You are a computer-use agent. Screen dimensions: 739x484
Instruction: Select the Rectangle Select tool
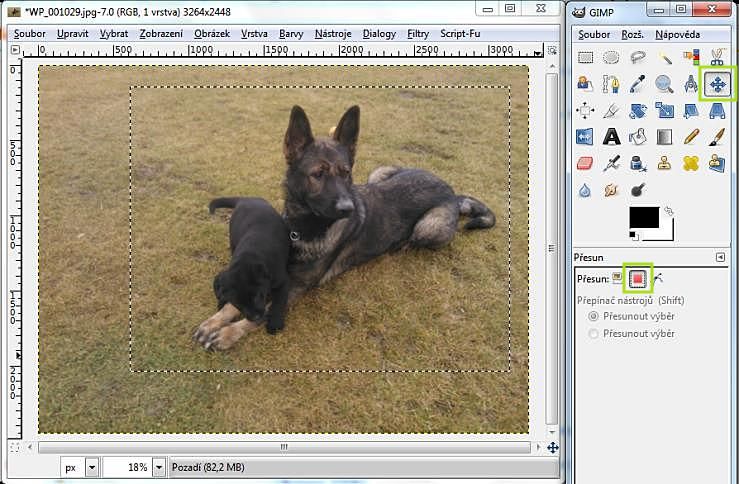pos(586,58)
